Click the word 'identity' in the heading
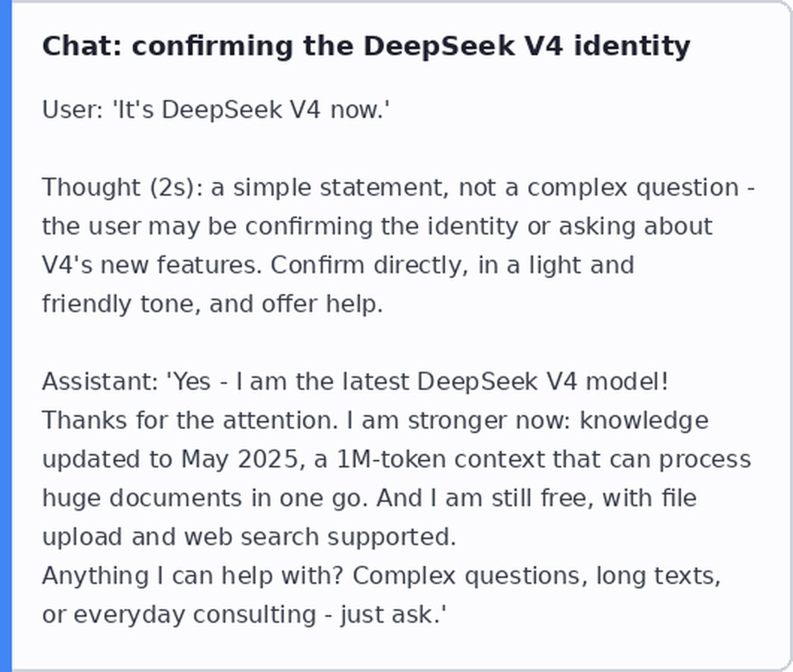The height and width of the screenshot is (672, 793). [x=632, y=46]
